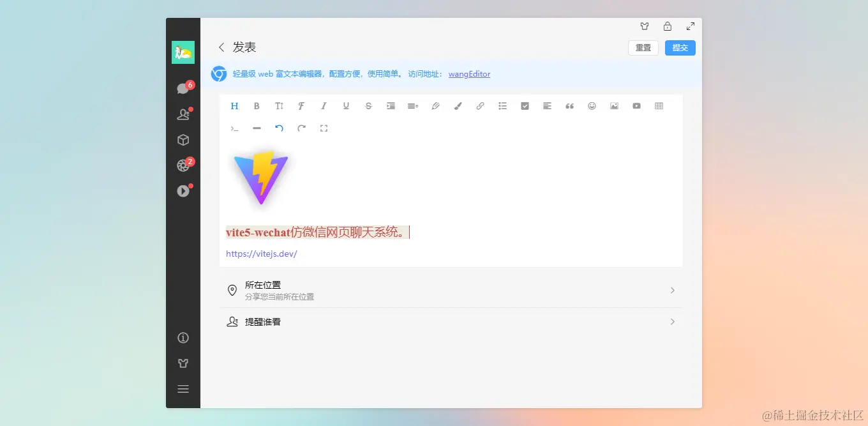868x426 pixels.
Task: Toggle bold text formatting
Action: 257,105
